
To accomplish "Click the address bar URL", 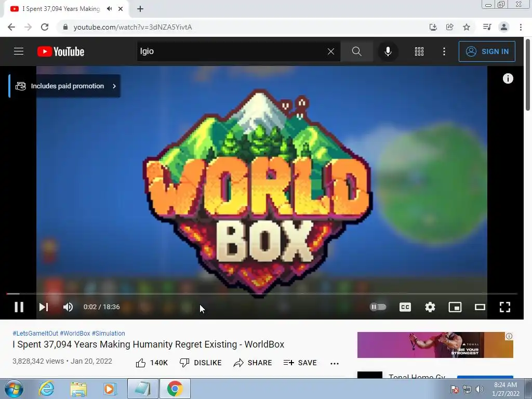I will (x=132, y=27).
